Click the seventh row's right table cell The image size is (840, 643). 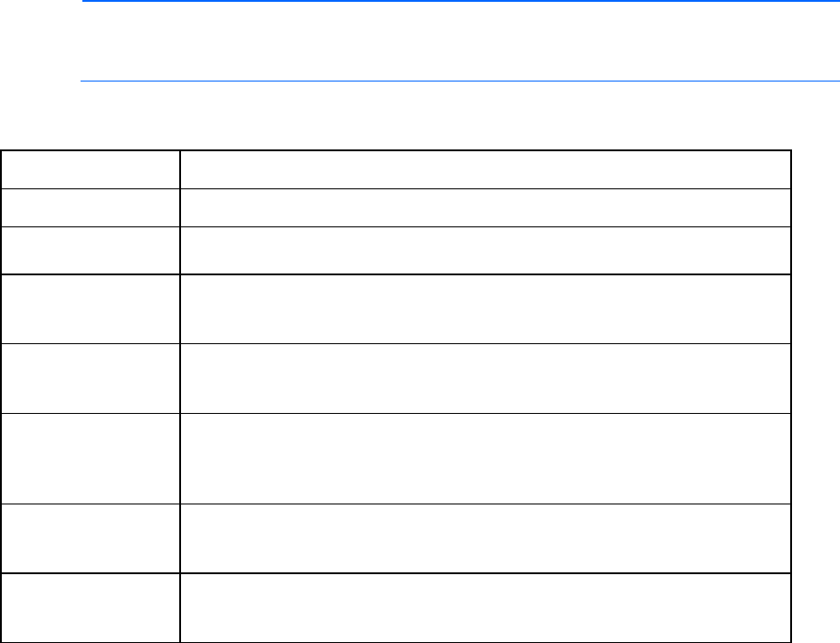[x=485, y=538]
